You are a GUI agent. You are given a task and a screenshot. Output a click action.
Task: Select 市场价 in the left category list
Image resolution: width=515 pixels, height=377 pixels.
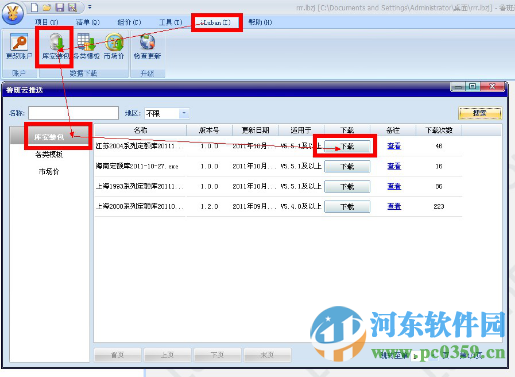(49, 172)
